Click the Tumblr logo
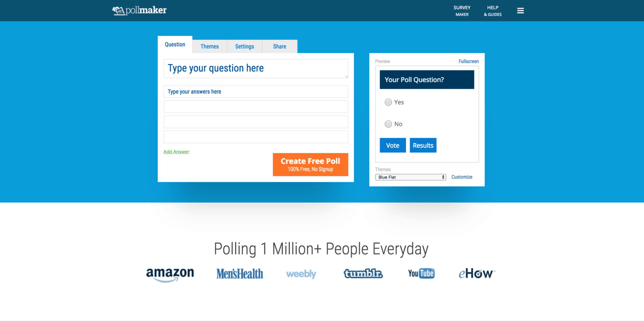The image size is (644, 321). click(363, 274)
